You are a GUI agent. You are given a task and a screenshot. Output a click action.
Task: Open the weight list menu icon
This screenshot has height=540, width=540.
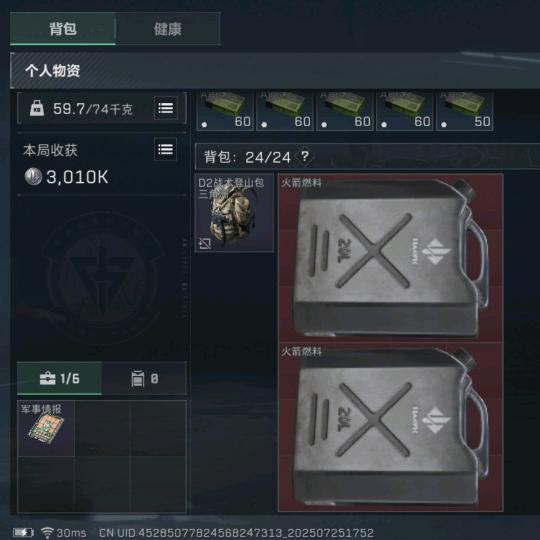point(166,108)
